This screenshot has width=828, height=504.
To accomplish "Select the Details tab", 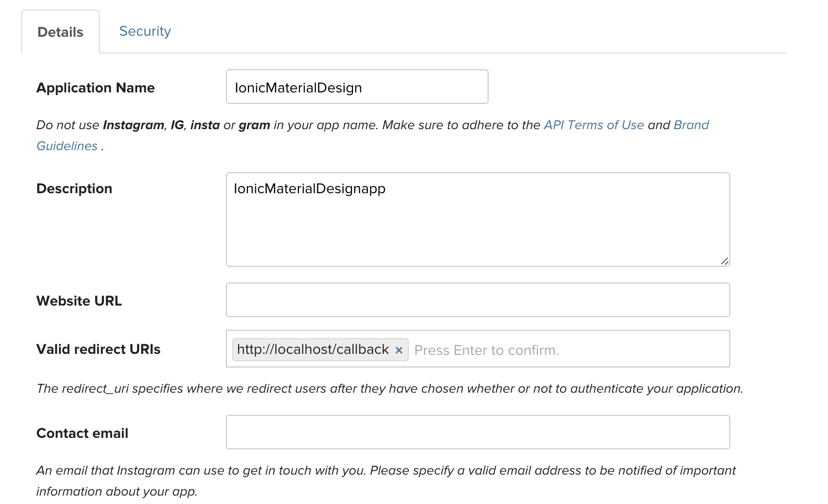I will (60, 33).
